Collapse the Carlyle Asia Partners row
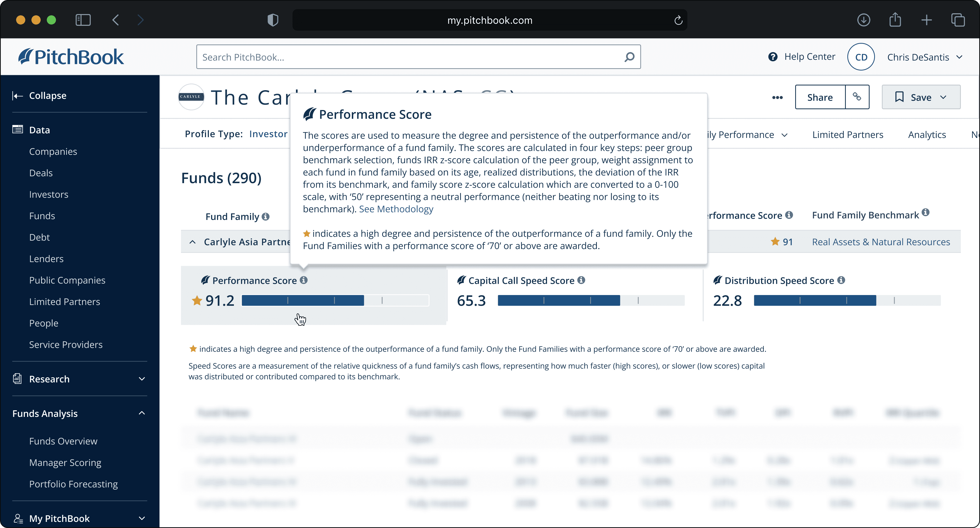Viewport: 980px width, 528px height. point(192,242)
